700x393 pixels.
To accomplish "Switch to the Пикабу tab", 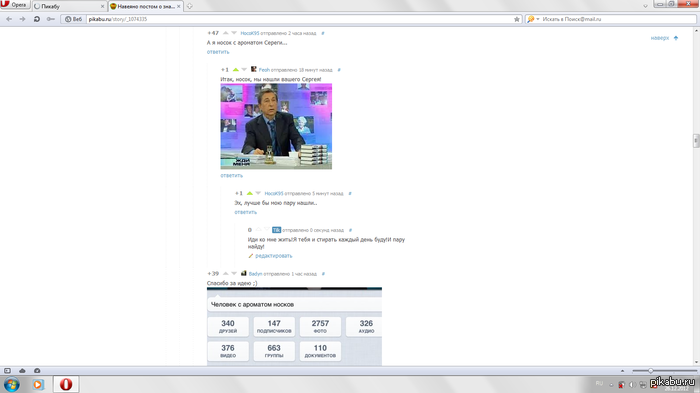I will (69, 6).
